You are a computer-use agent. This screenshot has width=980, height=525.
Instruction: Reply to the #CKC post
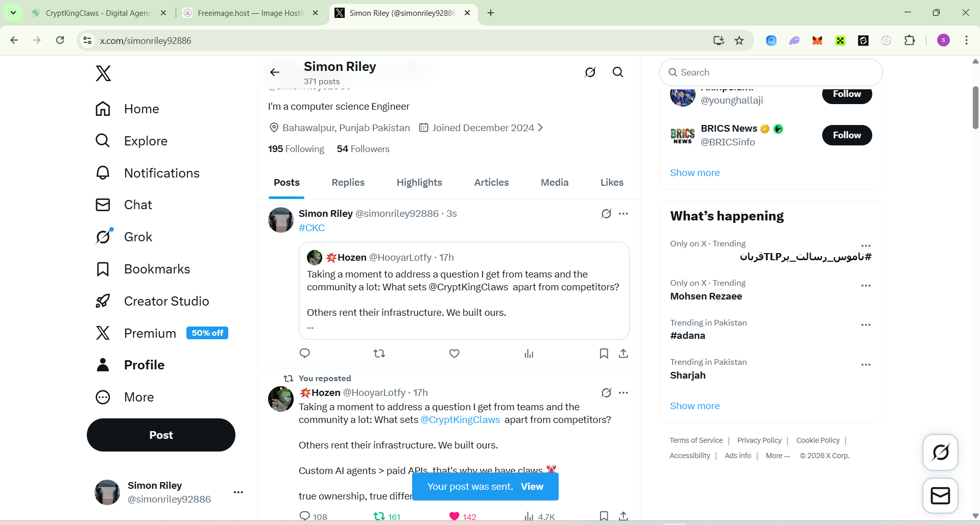pos(305,353)
